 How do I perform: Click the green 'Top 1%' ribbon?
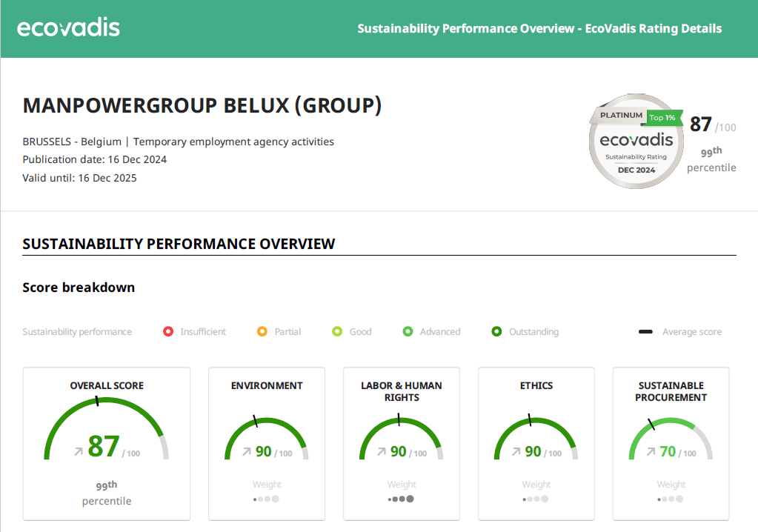662,117
